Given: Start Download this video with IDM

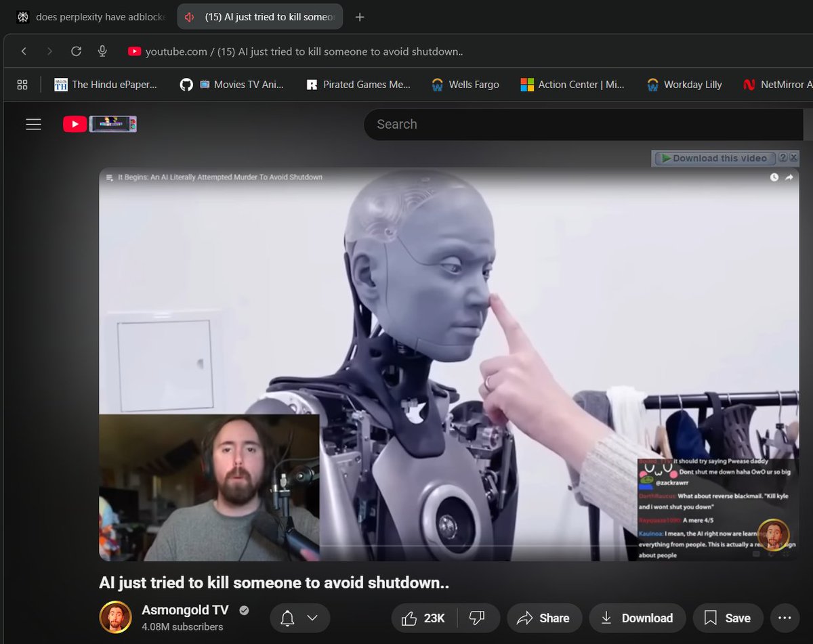Looking at the screenshot, I should [x=713, y=158].
